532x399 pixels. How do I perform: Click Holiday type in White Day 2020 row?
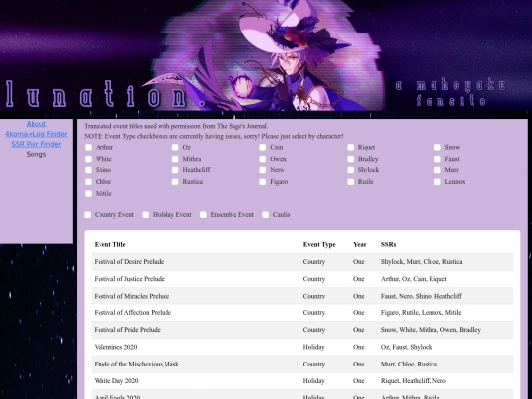[x=314, y=380]
